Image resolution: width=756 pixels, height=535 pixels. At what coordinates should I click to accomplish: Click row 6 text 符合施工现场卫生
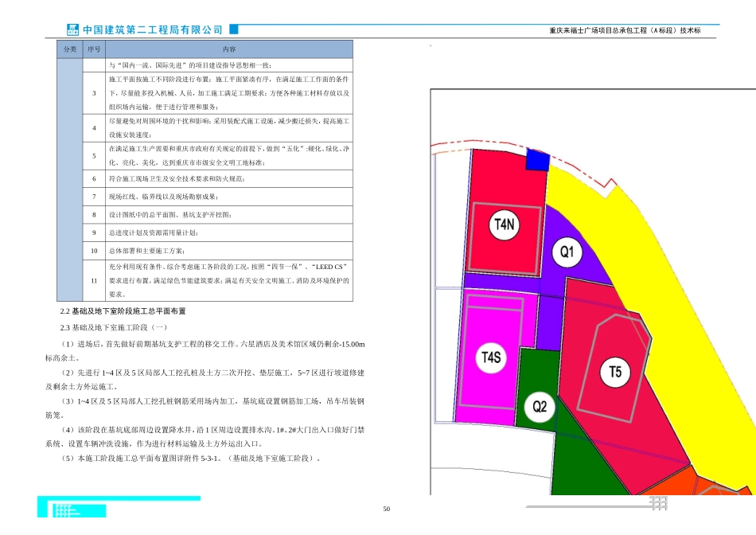click(x=177, y=178)
